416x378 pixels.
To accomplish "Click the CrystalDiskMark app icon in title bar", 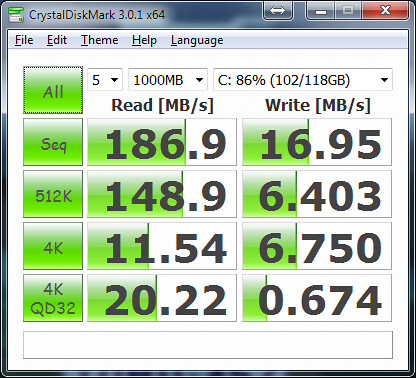I will click(x=16, y=15).
